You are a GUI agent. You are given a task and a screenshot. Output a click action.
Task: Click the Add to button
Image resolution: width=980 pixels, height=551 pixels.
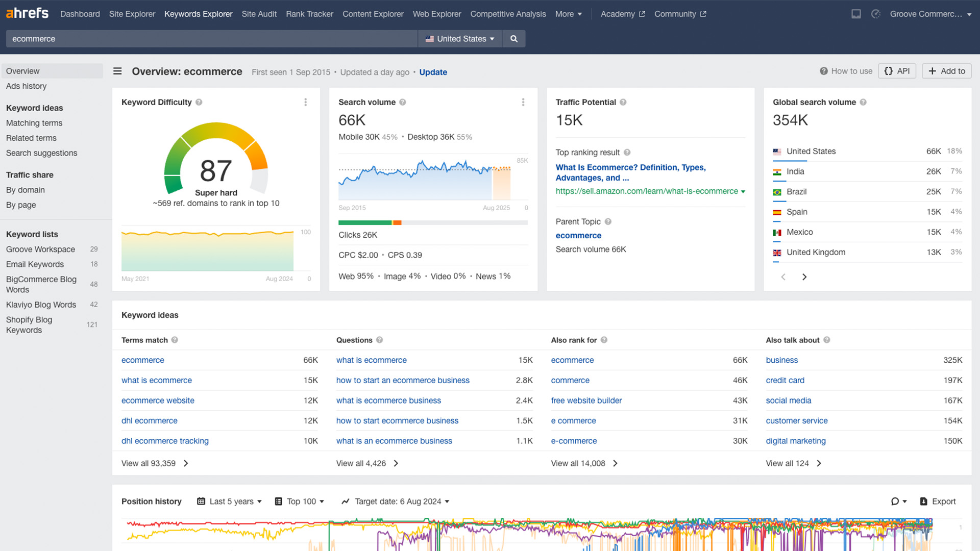[x=946, y=71]
